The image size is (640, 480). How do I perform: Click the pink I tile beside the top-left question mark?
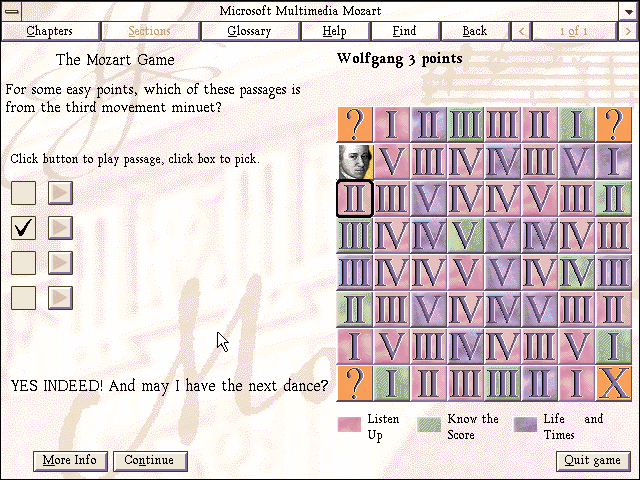pos(391,124)
